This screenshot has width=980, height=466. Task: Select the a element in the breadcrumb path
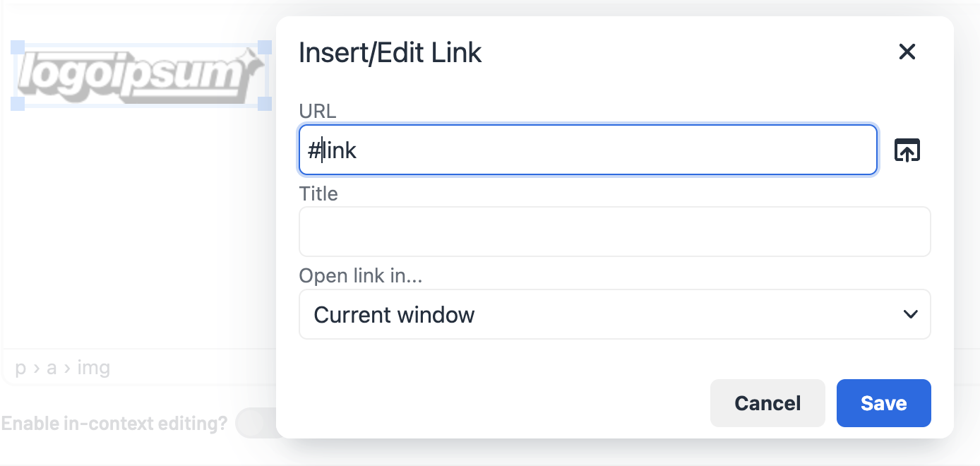[x=52, y=368]
